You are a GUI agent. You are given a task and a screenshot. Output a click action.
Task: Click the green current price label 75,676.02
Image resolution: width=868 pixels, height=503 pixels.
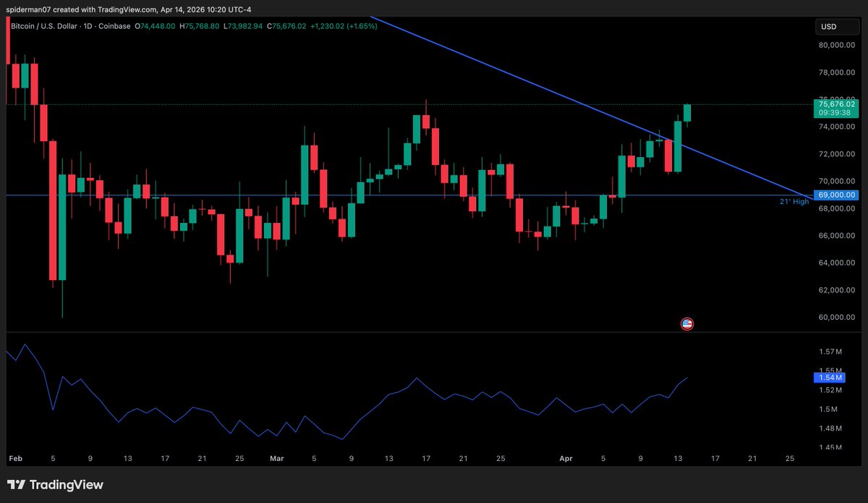pos(835,104)
